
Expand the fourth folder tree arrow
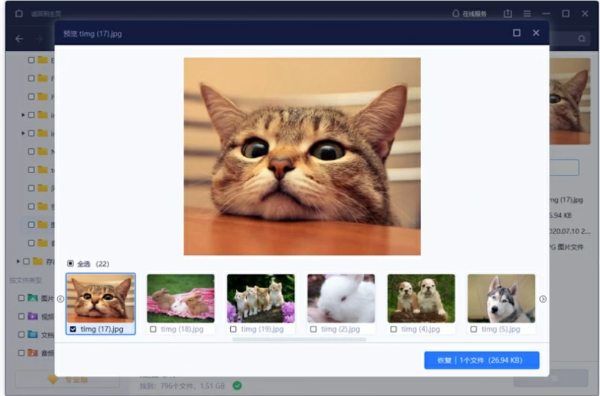coord(23,115)
